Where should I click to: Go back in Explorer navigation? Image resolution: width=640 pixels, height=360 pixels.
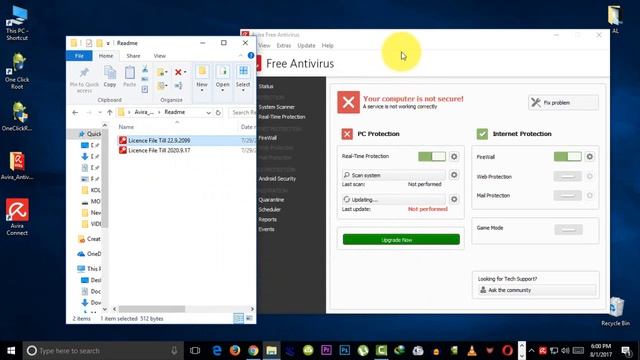pos(75,112)
